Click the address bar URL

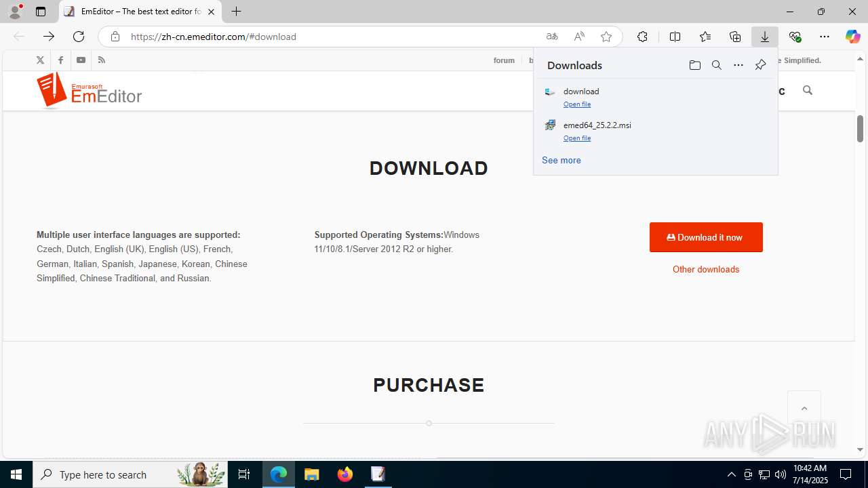pos(214,37)
